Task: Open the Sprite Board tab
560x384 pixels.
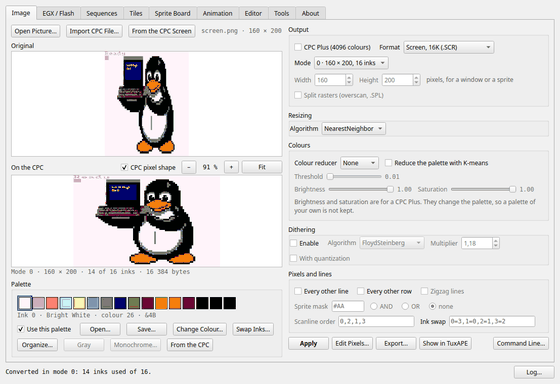Action: click(172, 14)
